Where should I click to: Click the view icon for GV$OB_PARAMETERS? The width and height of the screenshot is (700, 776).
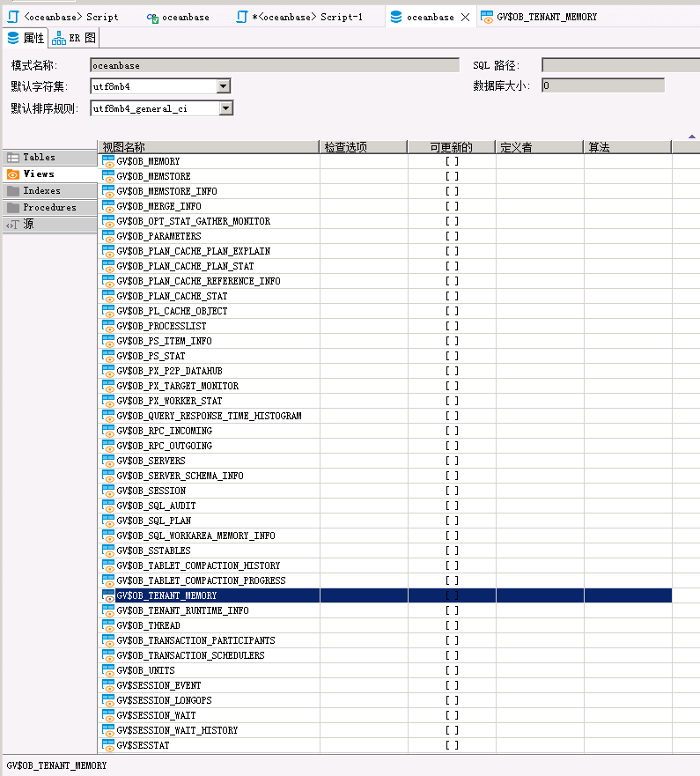pyautogui.click(x=107, y=236)
